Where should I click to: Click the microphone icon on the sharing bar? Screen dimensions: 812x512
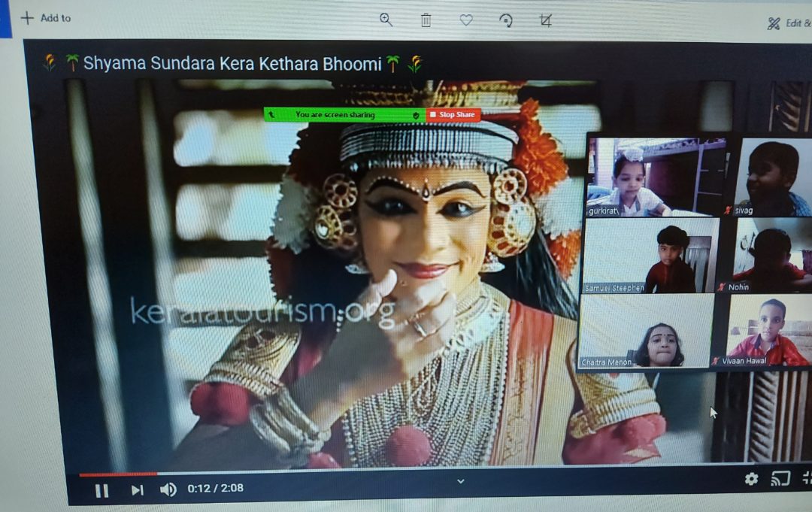(271, 114)
